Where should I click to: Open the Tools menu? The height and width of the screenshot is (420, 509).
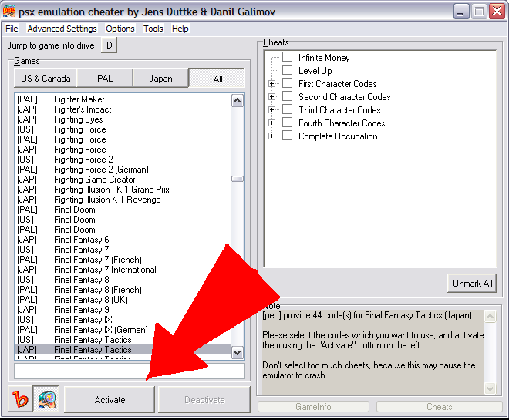pyautogui.click(x=153, y=29)
